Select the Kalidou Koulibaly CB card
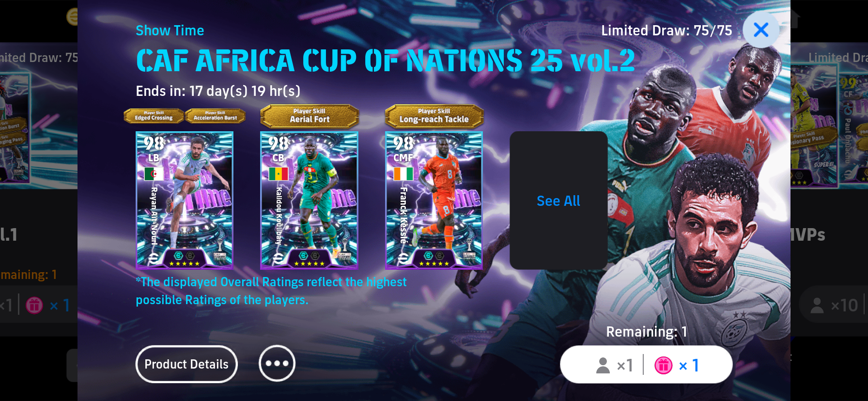This screenshot has height=401, width=868. click(309, 200)
